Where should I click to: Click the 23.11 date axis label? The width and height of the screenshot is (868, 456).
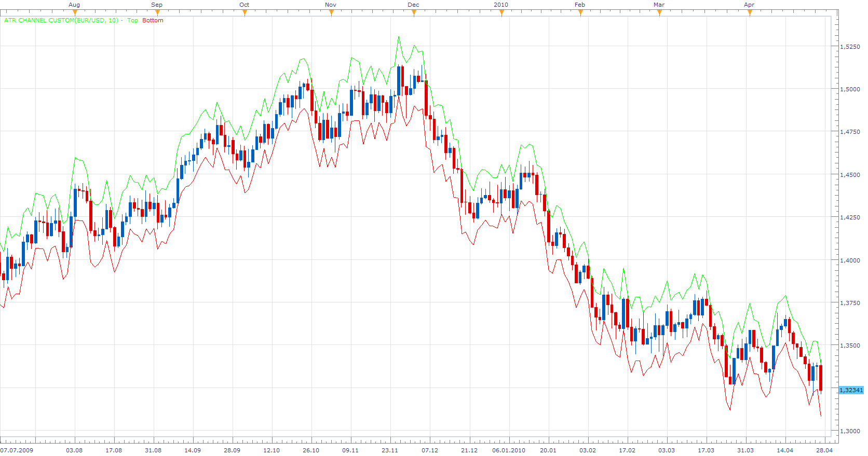[390, 450]
